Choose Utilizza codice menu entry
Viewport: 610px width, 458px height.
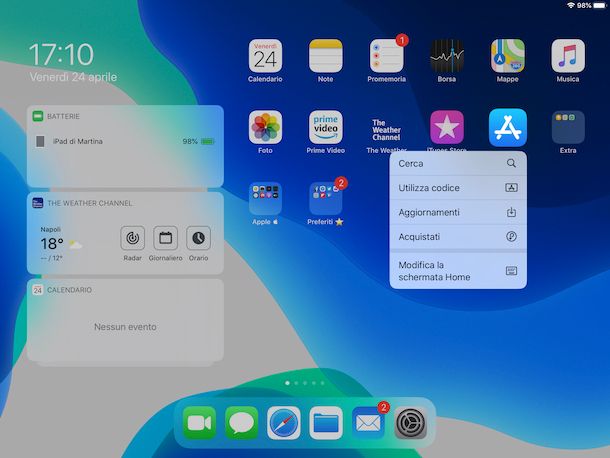(x=458, y=188)
